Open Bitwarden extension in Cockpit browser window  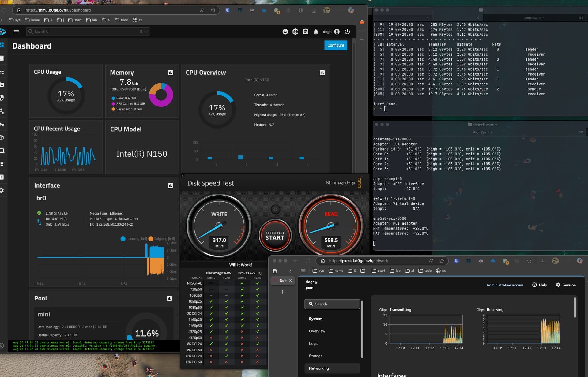pos(456,261)
